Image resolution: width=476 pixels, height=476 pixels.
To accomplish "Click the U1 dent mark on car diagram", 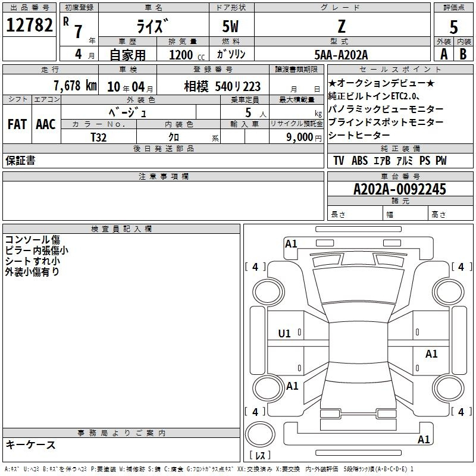I will click(284, 334).
